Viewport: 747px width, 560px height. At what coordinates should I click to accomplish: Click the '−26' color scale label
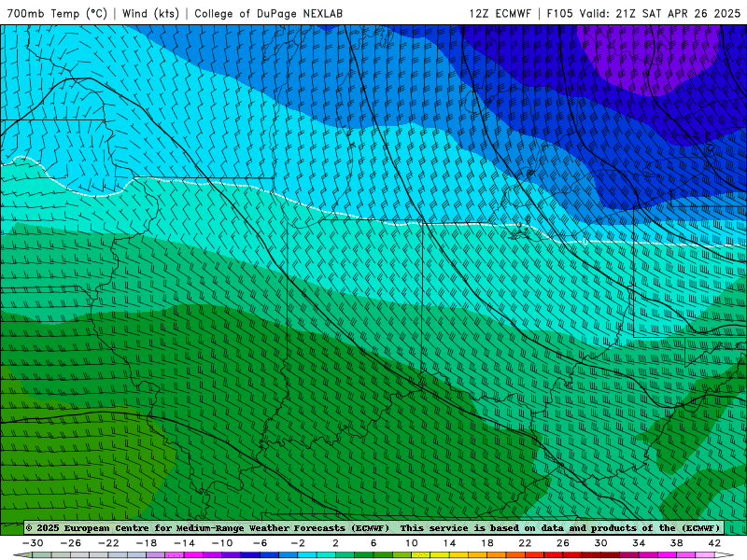[x=71, y=543]
